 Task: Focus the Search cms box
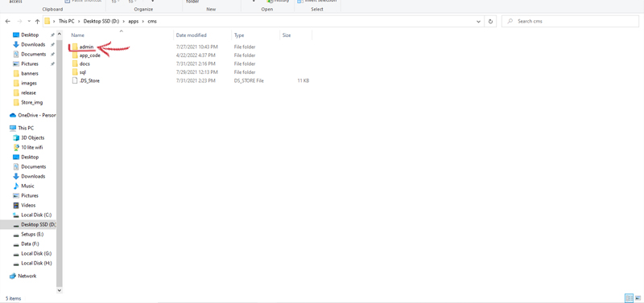point(570,22)
